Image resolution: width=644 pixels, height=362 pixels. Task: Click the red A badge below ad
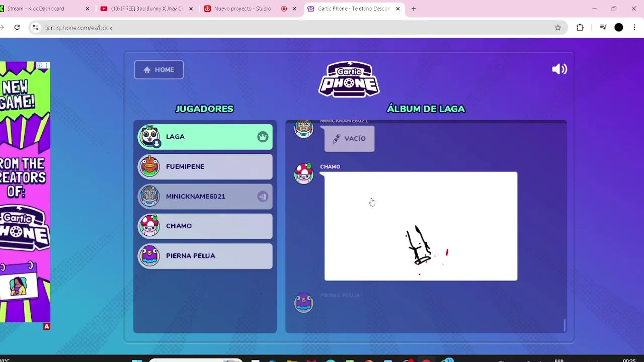47,326
